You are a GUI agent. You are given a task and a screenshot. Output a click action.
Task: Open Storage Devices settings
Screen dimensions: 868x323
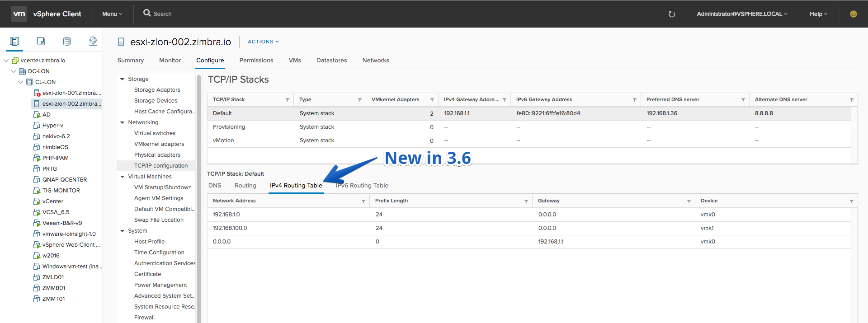tap(156, 101)
